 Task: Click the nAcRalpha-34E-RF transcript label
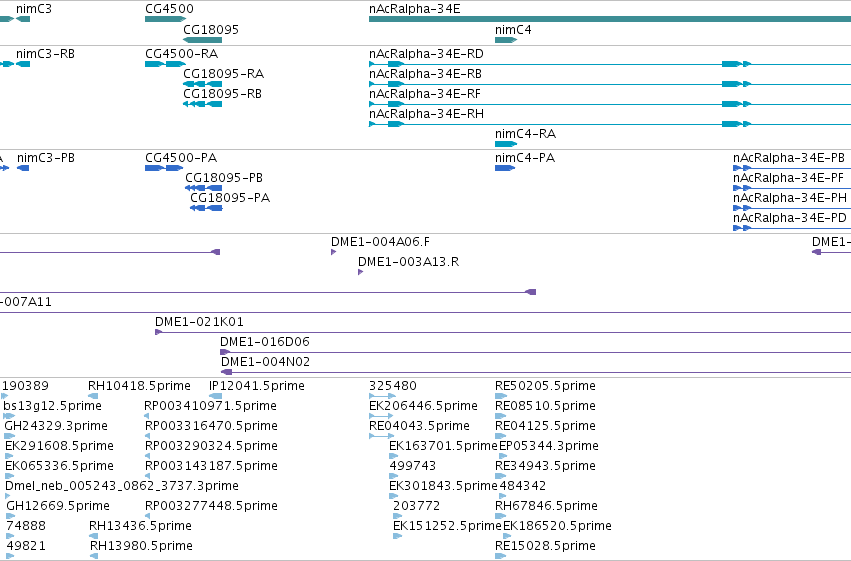coord(425,93)
